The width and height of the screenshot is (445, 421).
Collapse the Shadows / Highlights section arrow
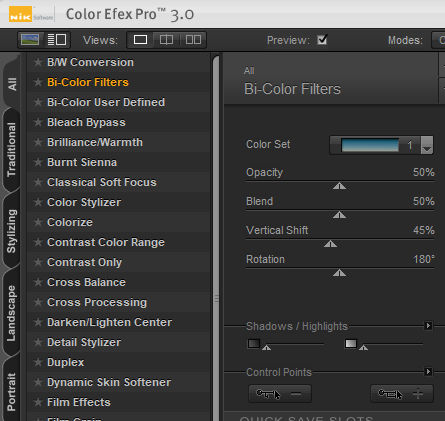tap(428, 325)
